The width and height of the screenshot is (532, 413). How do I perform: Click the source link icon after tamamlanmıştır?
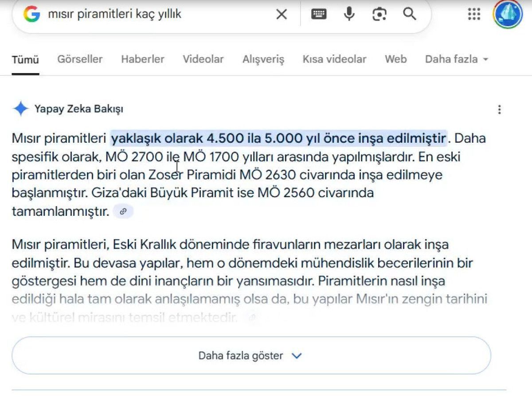(x=123, y=211)
